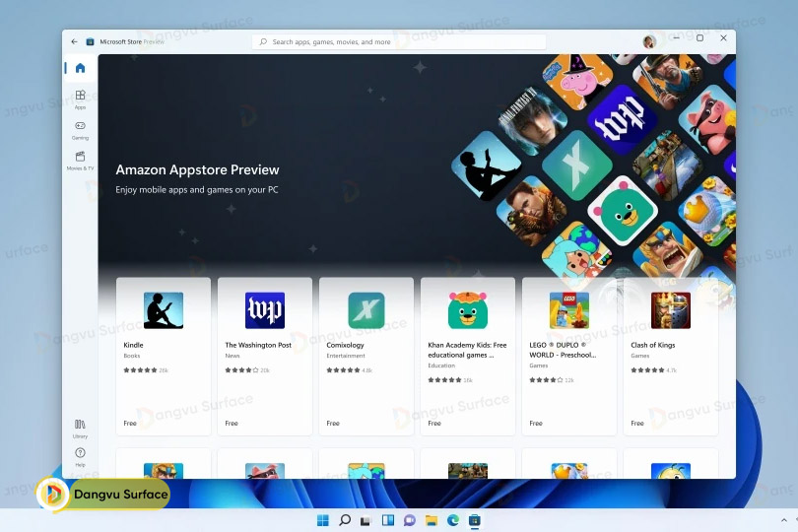
Task: Open File Explorer on taskbar
Action: click(x=432, y=520)
